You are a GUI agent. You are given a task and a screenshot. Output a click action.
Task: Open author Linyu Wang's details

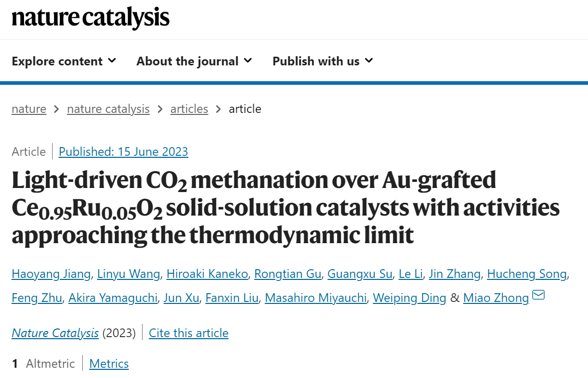coord(129,274)
